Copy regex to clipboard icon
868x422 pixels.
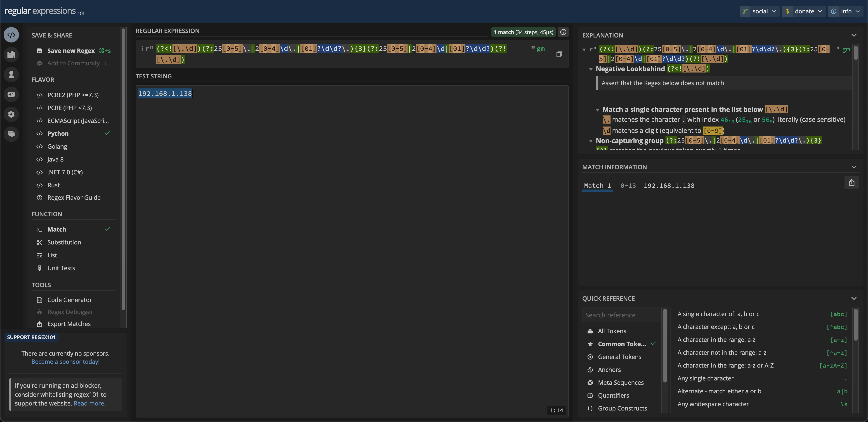click(559, 54)
